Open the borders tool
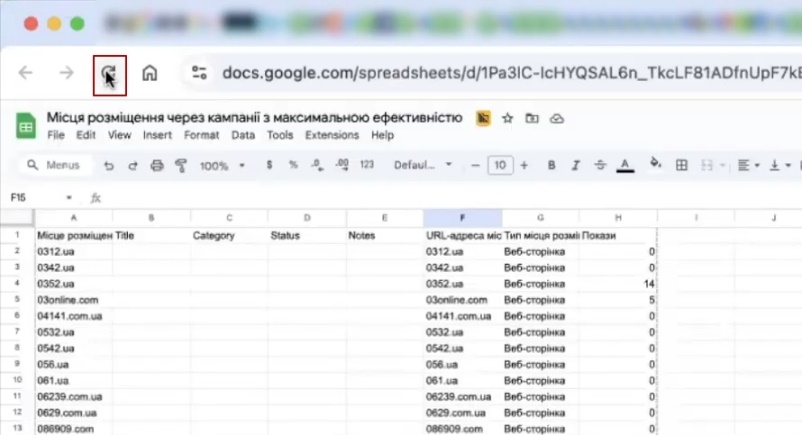Screen dimensions: 802x435 (x=682, y=165)
